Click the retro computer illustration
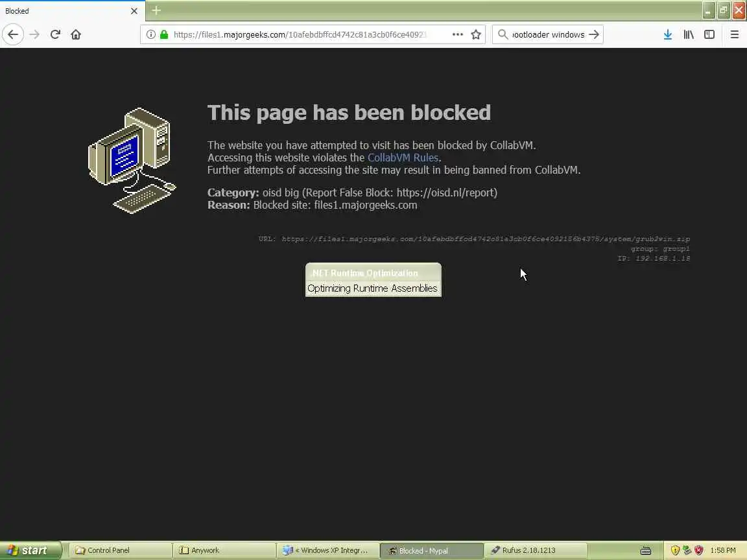The image size is (747, 560). (132, 161)
